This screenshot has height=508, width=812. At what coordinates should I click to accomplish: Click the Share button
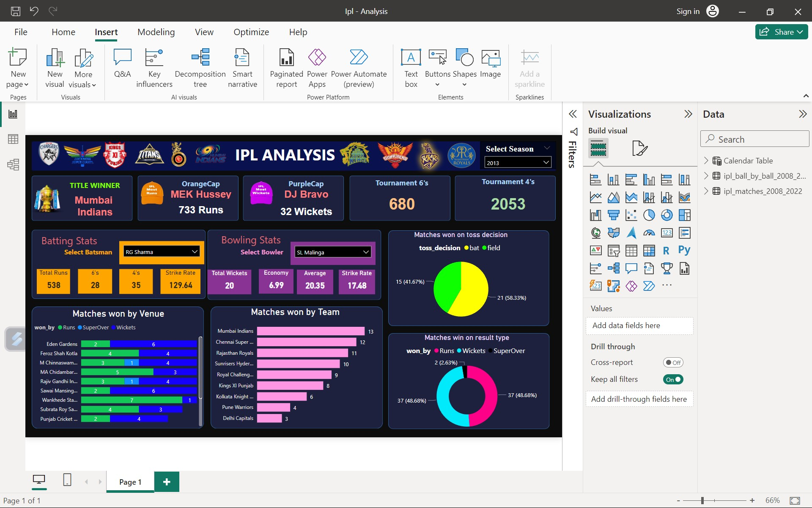click(x=781, y=32)
